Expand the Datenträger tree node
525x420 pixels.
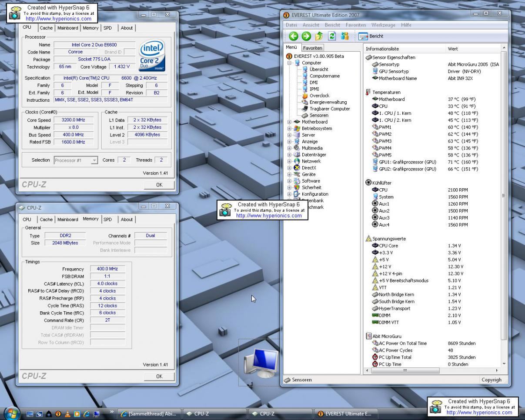[x=290, y=154]
